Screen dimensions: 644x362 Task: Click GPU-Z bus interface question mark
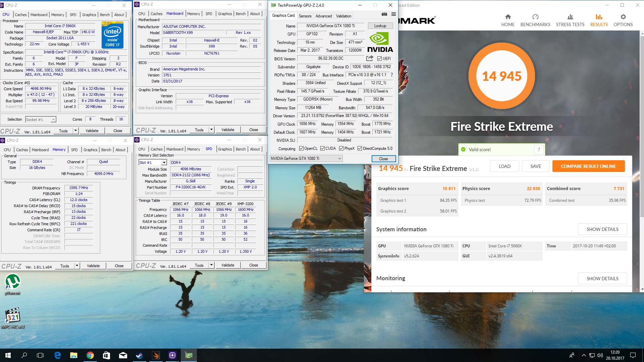[x=391, y=75]
